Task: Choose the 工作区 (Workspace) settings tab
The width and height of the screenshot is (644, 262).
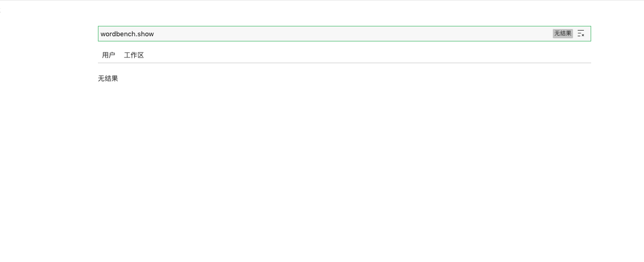Action: click(134, 55)
